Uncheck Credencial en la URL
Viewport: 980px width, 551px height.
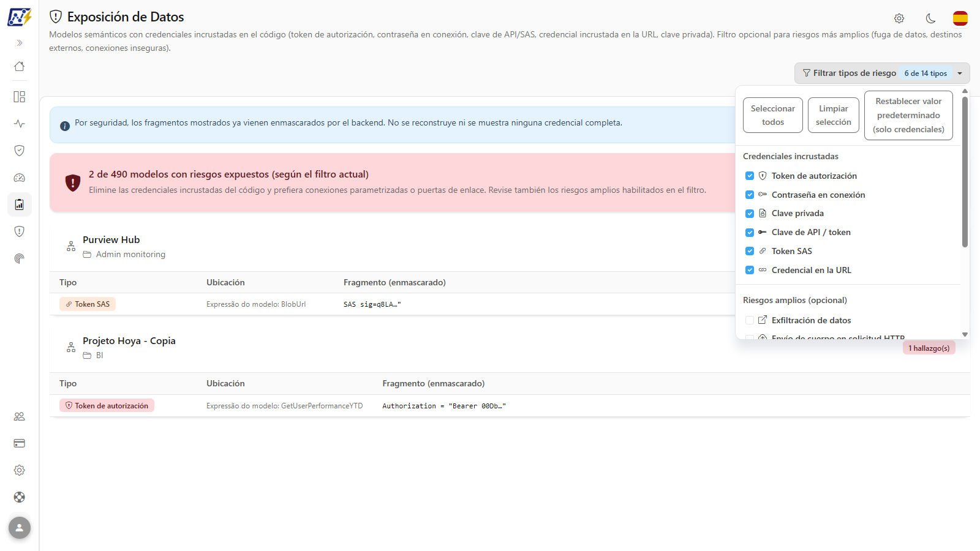point(750,270)
